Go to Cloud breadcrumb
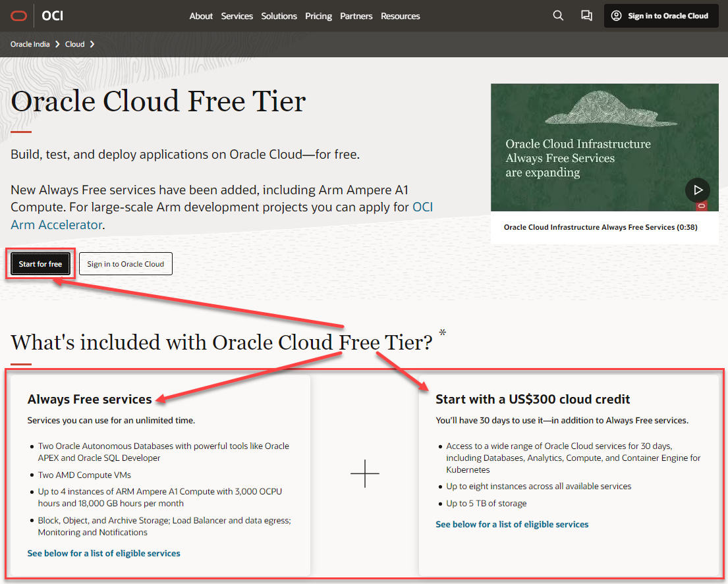Viewport: 728px width, 584px height. [74, 44]
